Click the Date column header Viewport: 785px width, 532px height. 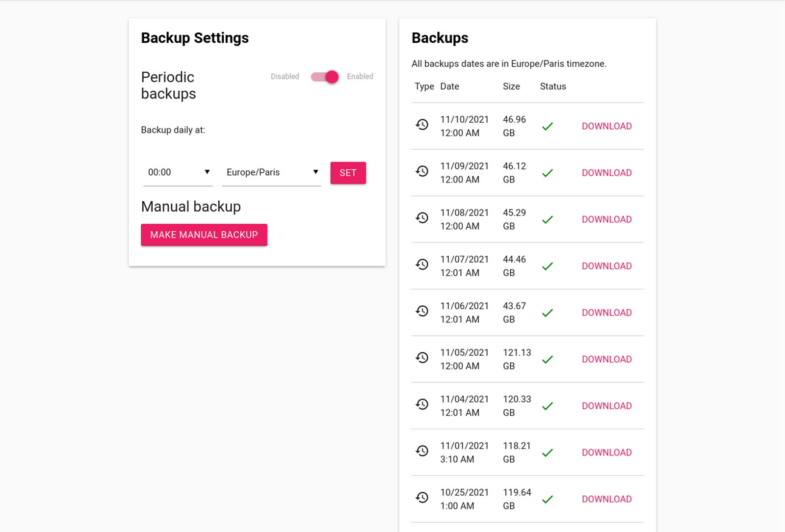coord(449,86)
